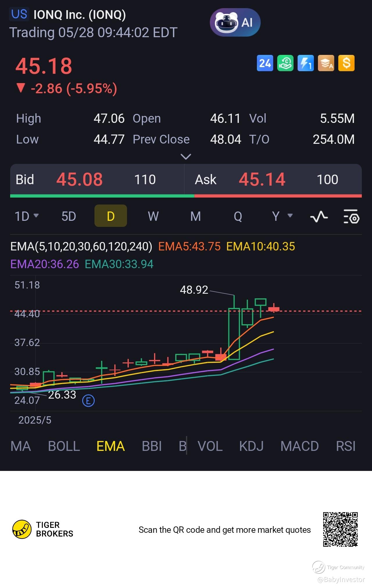Tap the blue 24-hour trading icon
The height and width of the screenshot is (588, 372).
pos(265,63)
